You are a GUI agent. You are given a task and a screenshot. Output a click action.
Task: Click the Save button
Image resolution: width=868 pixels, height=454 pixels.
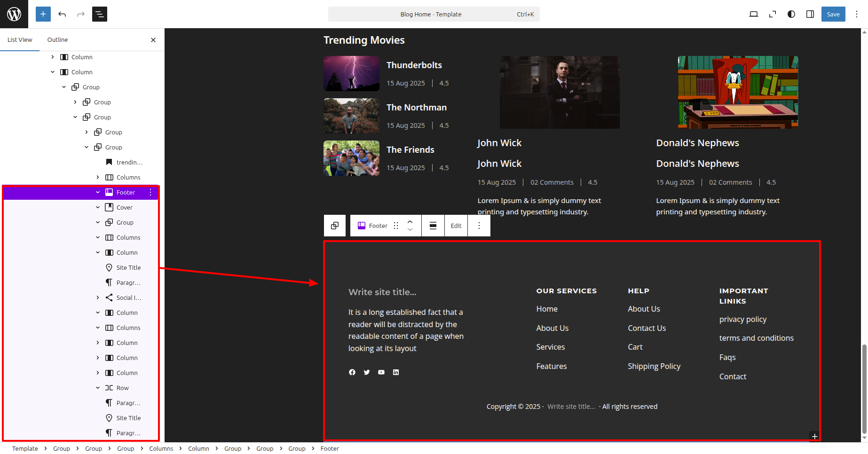pos(833,14)
